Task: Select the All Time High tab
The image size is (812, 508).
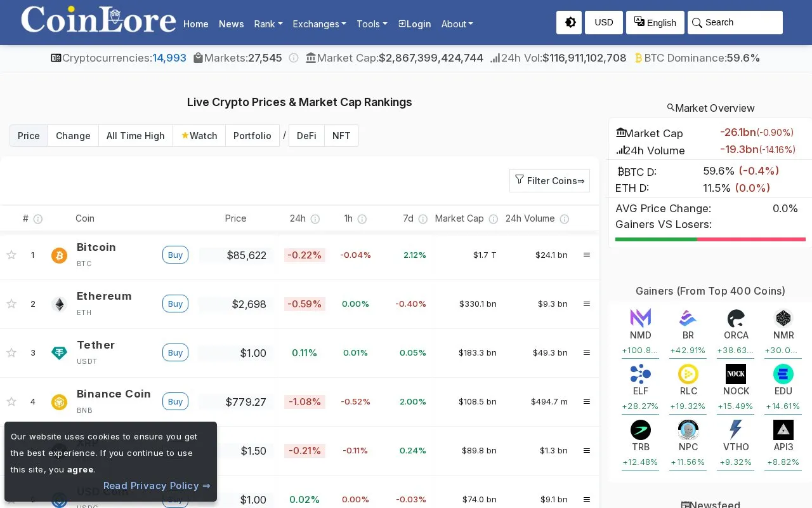Action: pyautogui.click(x=136, y=136)
